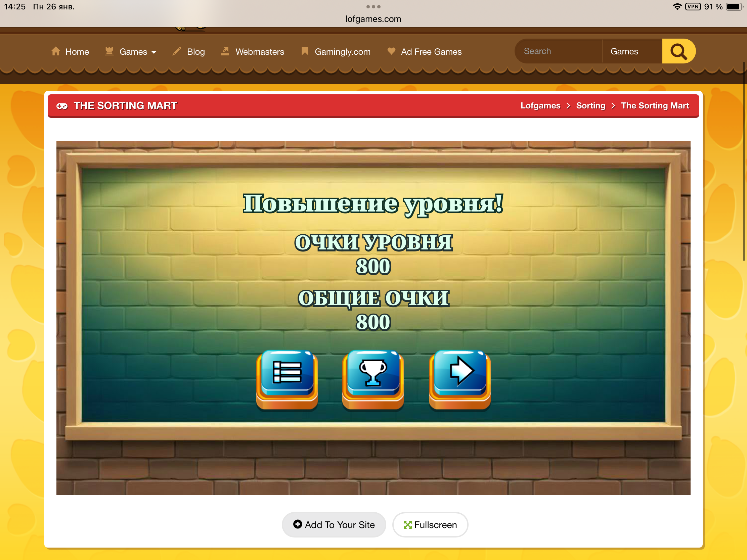
Task: Click the Search text field
Action: click(x=558, y=51)
